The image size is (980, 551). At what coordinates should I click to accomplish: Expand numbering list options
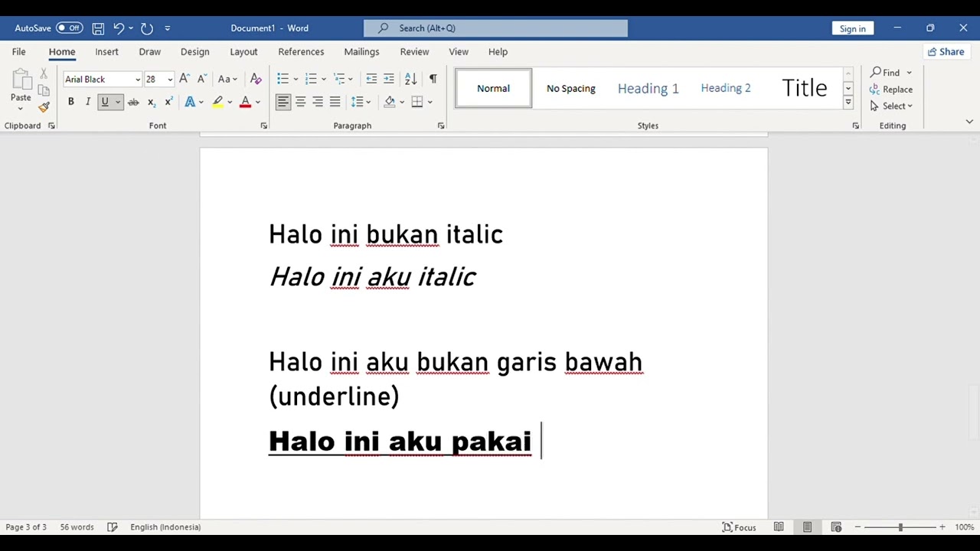tap(324, 79)
